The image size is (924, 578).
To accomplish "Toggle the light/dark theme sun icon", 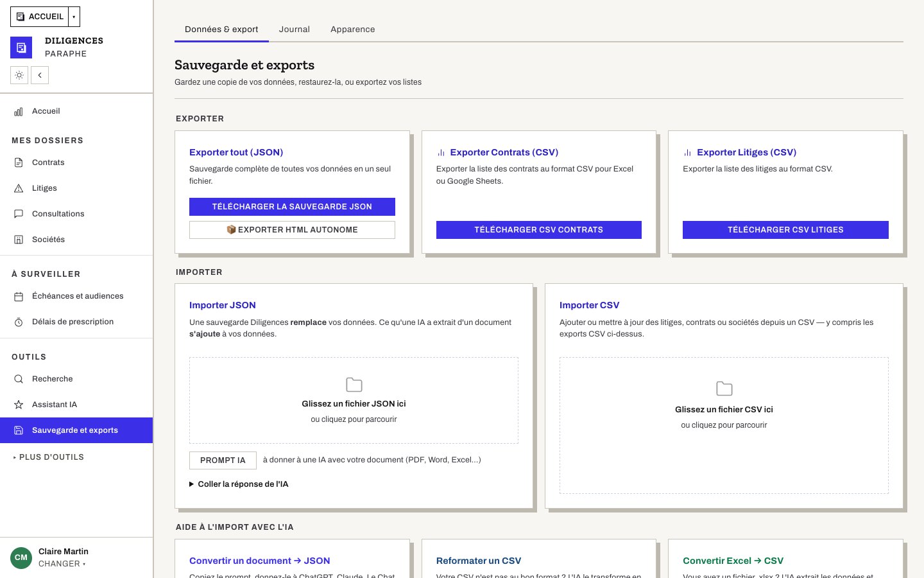I will click(x=19, y=75).
